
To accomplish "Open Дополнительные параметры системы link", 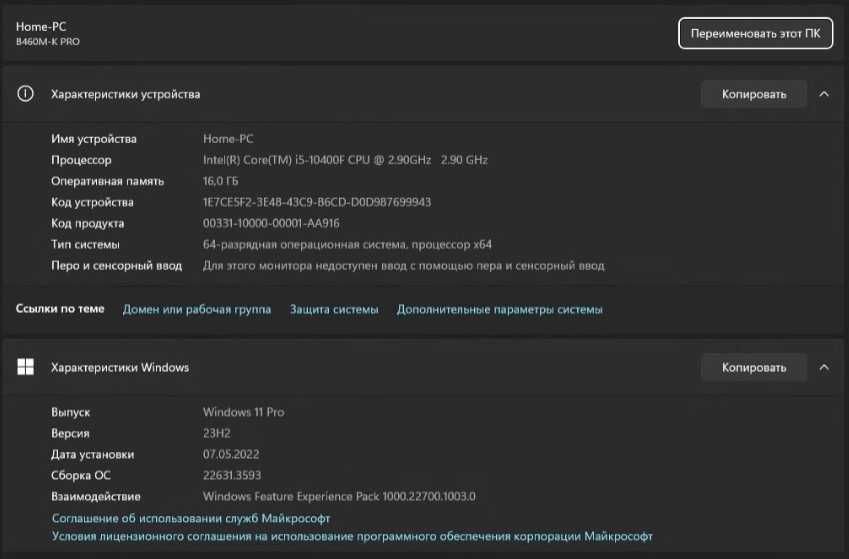I will 499,309.
